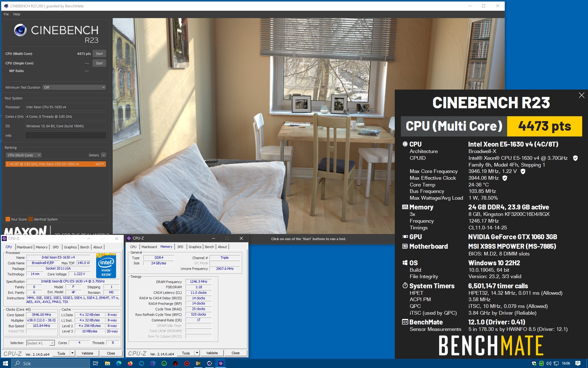Open File Explorer from the taskbar
Screen dimensions: 588x368
coord(107,363)
